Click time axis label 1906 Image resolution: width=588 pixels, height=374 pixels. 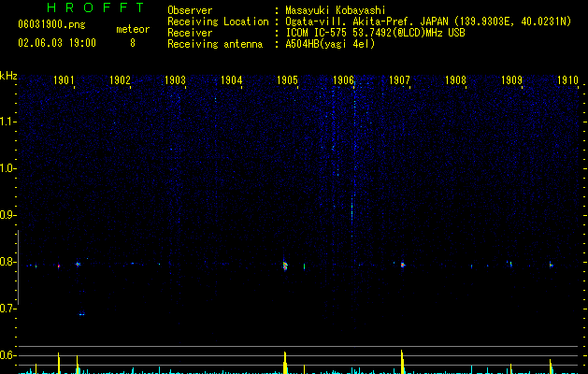pyautogui.click(x=343, y=80)
